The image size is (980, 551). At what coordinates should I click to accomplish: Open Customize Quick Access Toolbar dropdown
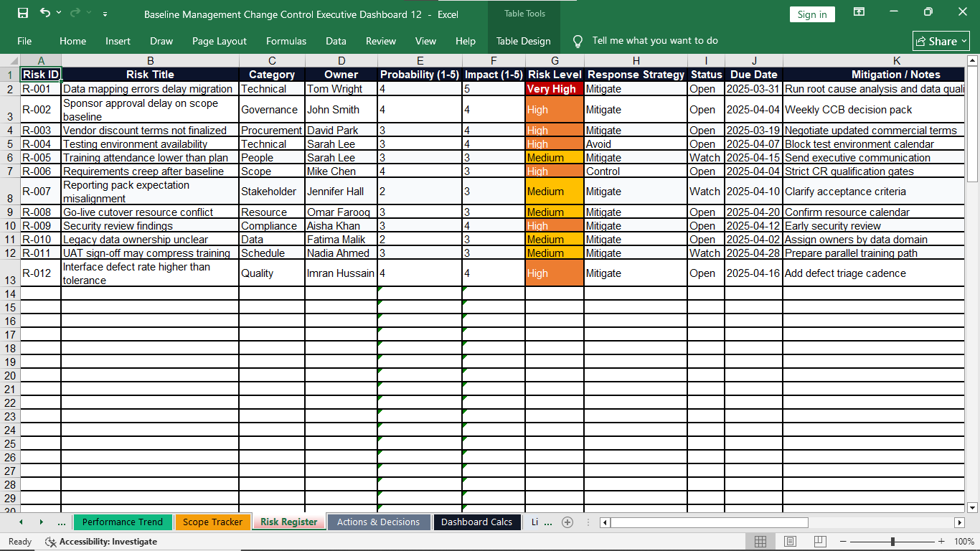click(105, 14)
